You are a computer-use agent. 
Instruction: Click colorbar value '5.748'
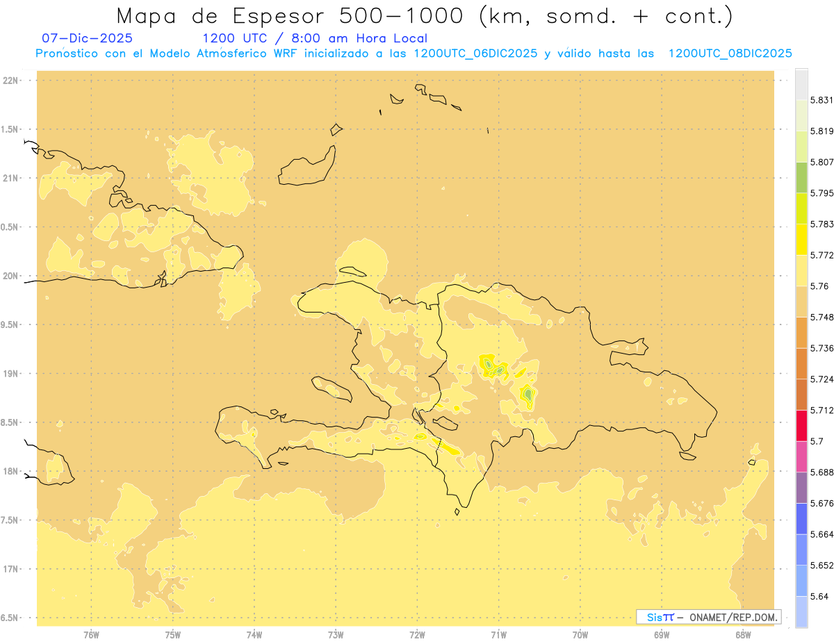coord(821,317)
